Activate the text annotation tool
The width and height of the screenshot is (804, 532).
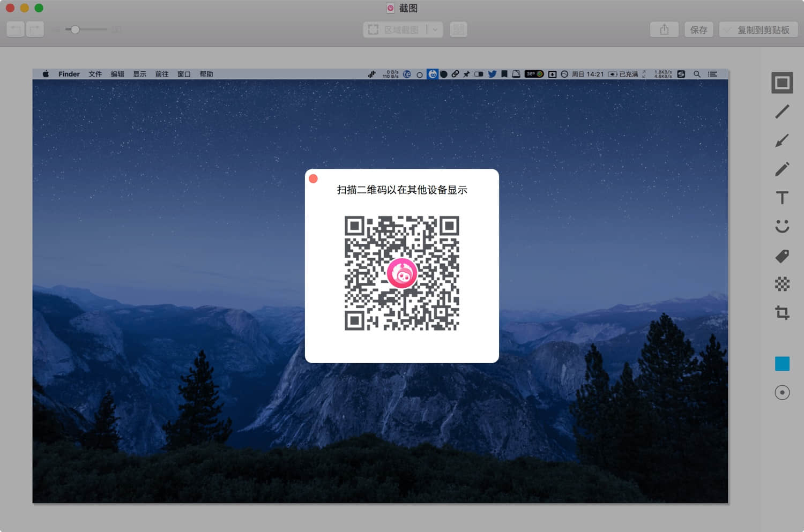tap(781, 197)
